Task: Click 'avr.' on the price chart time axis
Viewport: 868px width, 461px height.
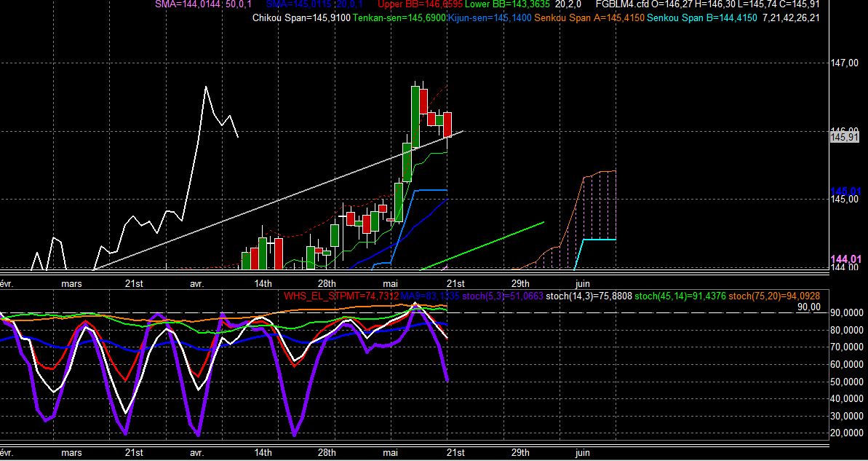Action: [196, 284]
